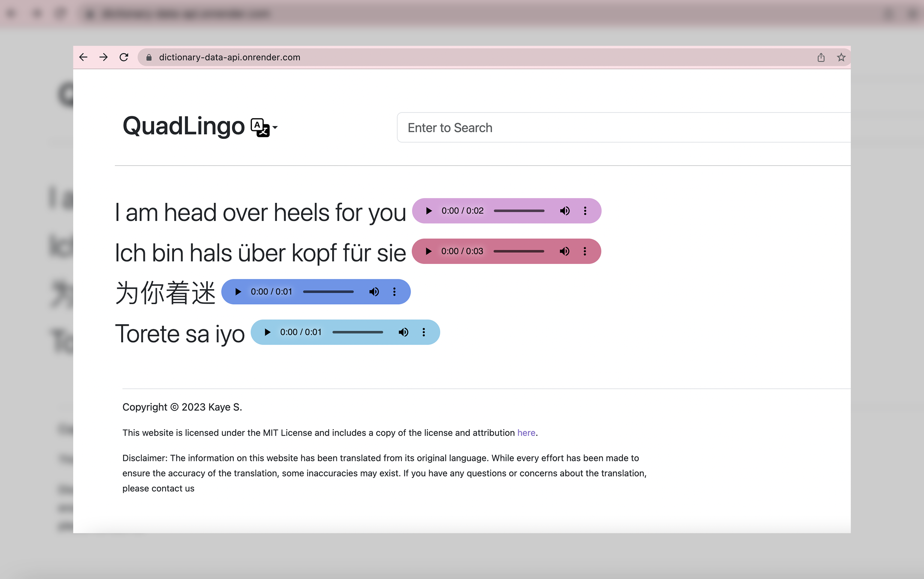Open more options on Tagalog audio player

[x=423, y=332]
